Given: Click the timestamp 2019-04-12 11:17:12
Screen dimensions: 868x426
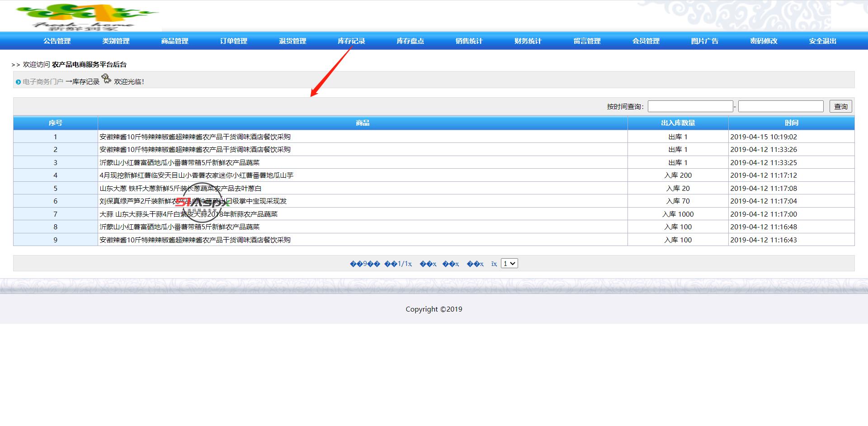Looking at the screenshot, I should tap(764, 175).
